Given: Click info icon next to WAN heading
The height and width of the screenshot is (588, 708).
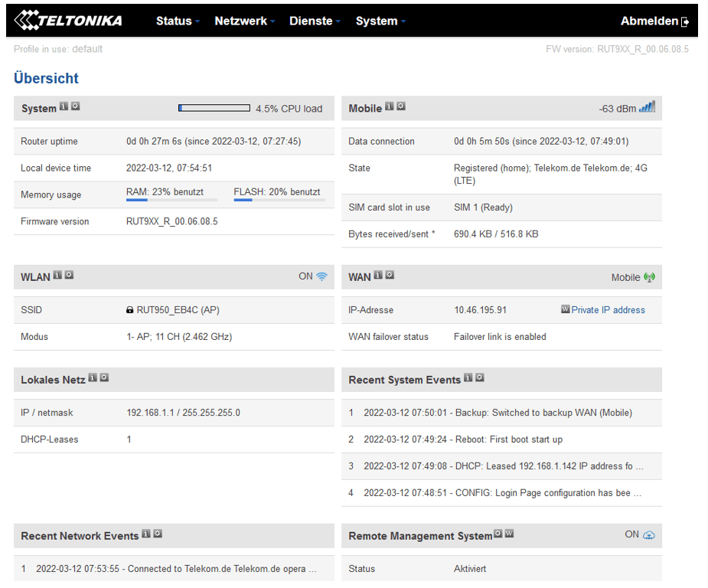Looking at the screenshot, I should (x=378, y=276).
